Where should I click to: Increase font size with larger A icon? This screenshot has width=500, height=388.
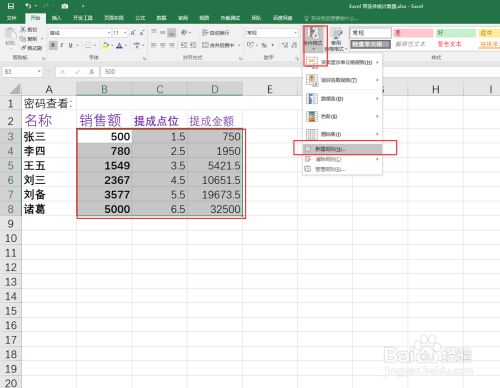click(x=133, y=33)
